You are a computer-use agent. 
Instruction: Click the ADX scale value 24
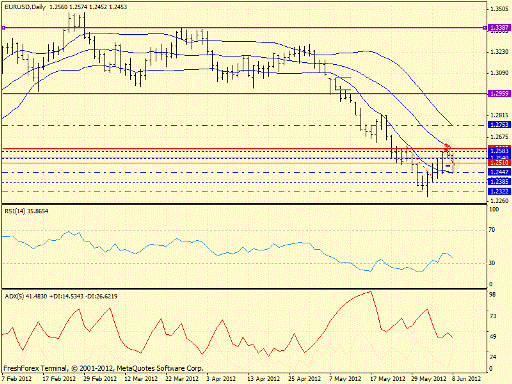492,357
